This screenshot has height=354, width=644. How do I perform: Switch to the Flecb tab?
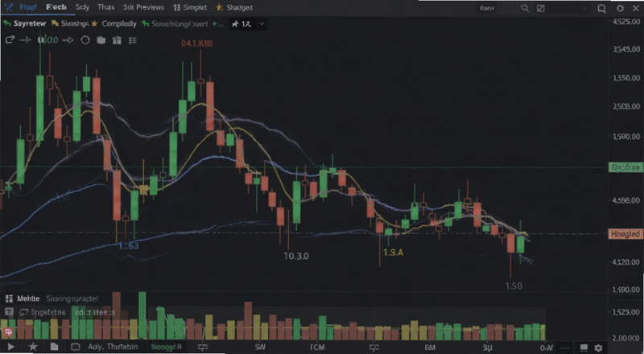(x=56, y=7)
